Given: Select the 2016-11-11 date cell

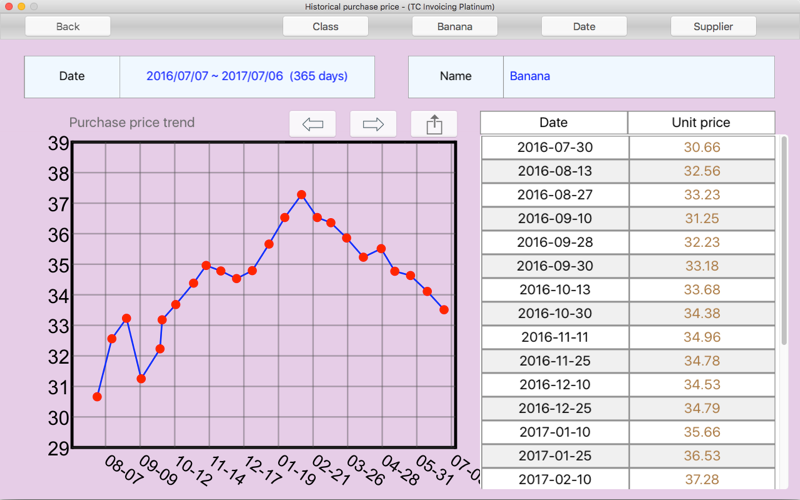Looking at the screenshot, I should [x=555, y=337].
